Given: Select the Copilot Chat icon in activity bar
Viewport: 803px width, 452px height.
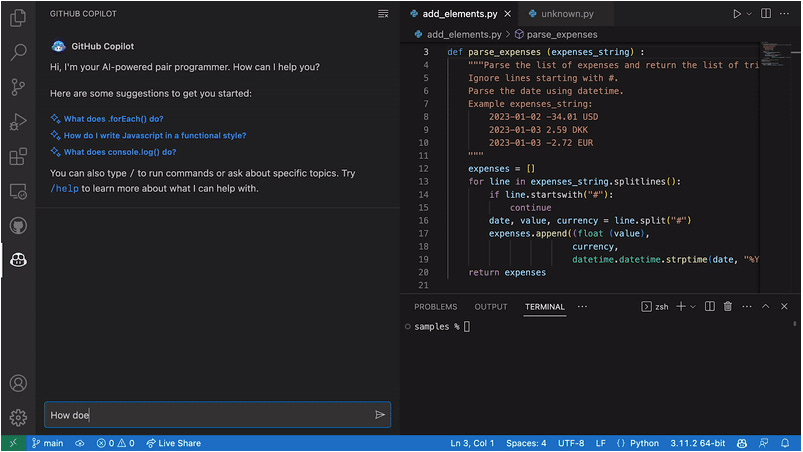Looking at the screenshot, I should point(18,260).
